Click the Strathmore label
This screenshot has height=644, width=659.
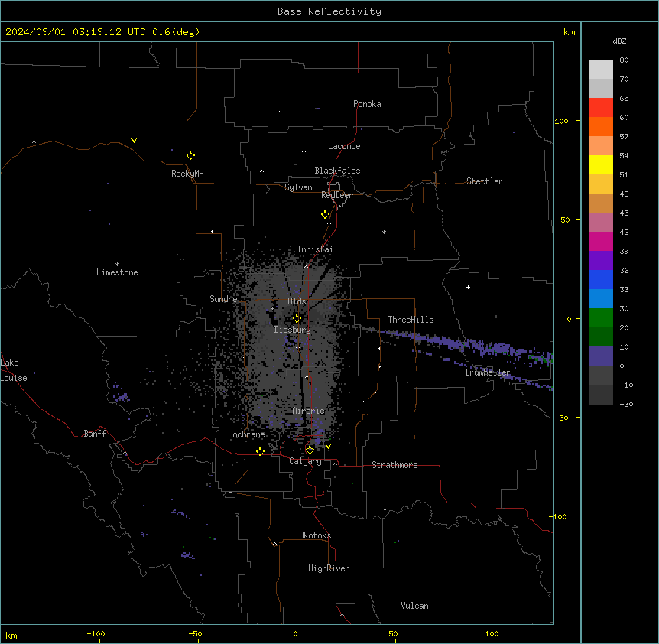click(x=394, y=465)
